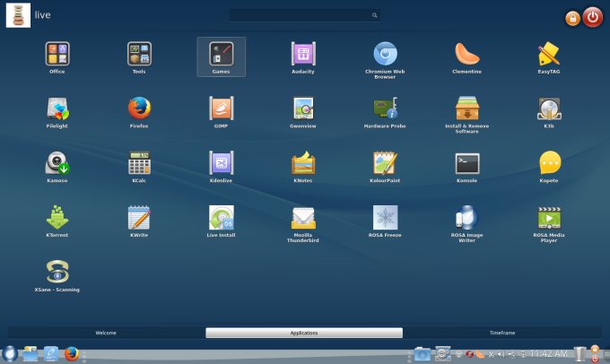Viewport: 610px width, 364px height.
Task: Launch the K3b disc burner
Action: coord(549,112)
